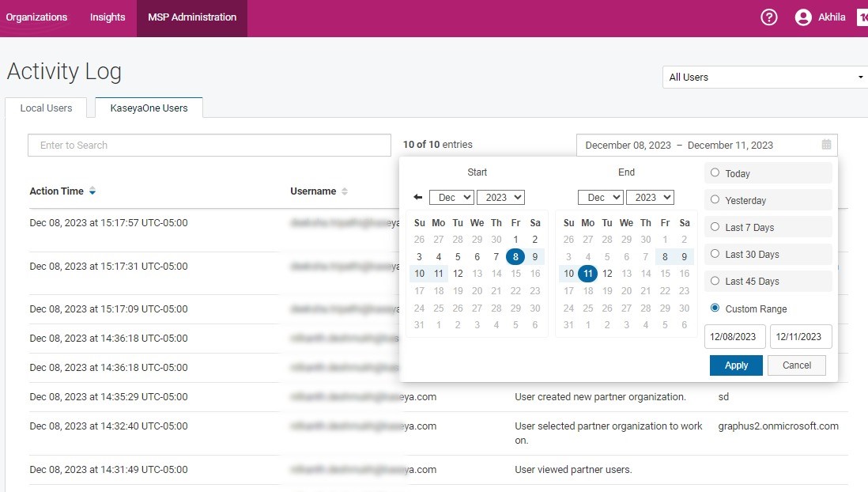Sort by Action Time column arrow

click(92, 191)
